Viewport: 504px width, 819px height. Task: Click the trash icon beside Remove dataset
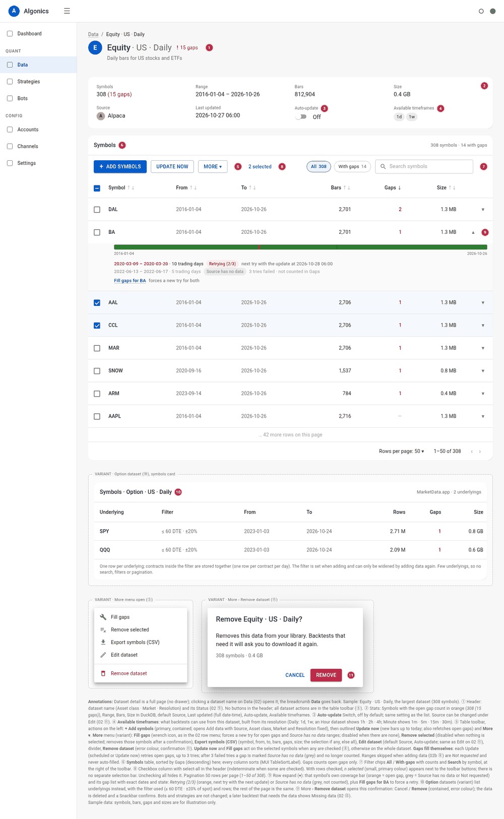(103, 673)
